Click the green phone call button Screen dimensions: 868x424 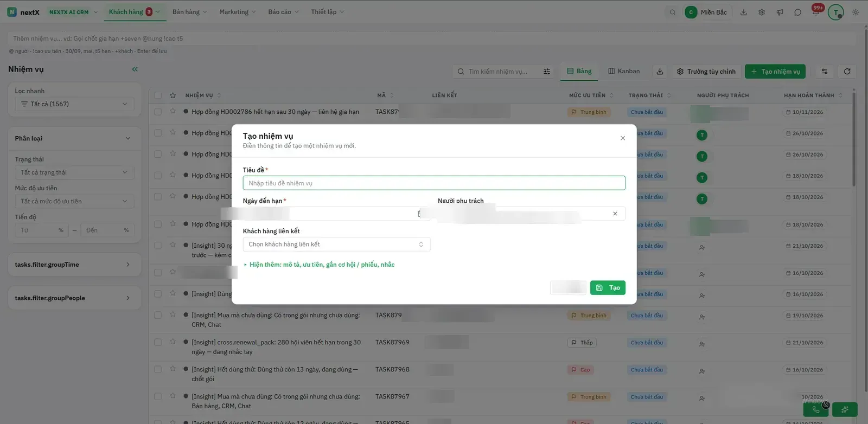[815, 409]
